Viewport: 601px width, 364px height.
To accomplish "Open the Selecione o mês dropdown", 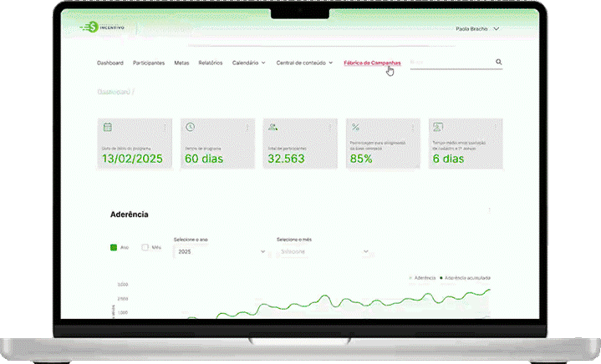I will pyautogui.click(x=323, y=251).
